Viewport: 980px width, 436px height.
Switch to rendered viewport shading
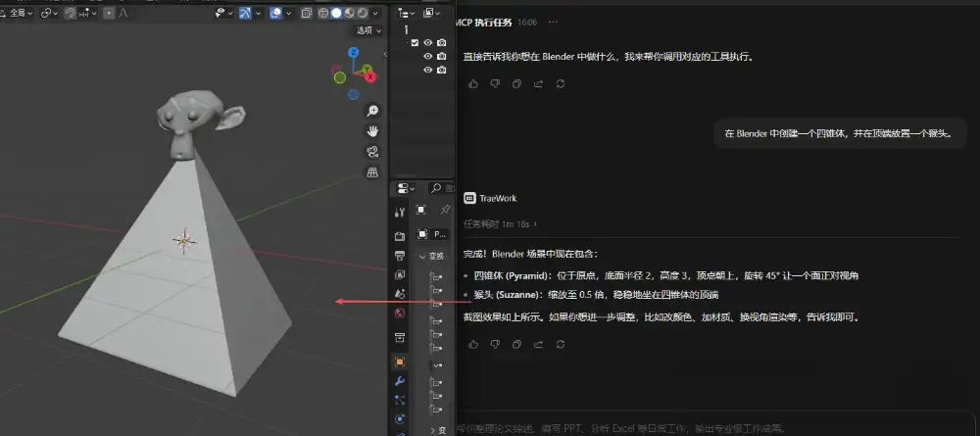coord(363,13)
